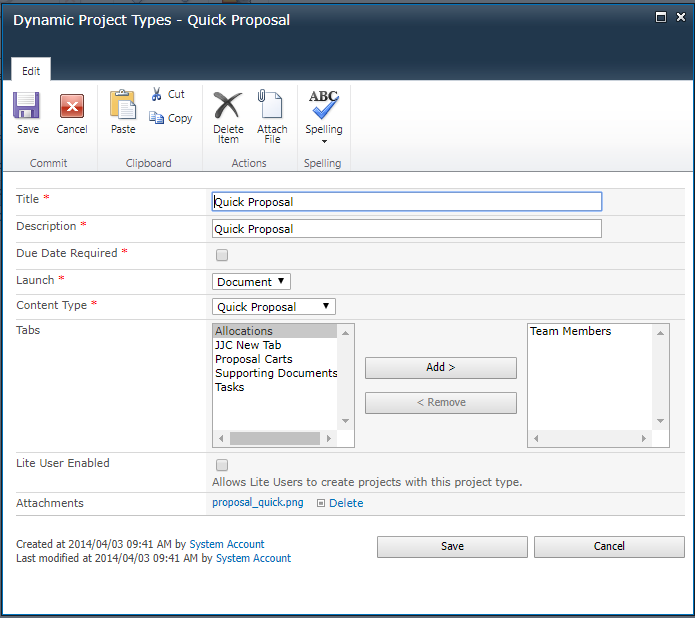Run the ABC Spelling check
The image size is (695, 618).
point(324,105)
